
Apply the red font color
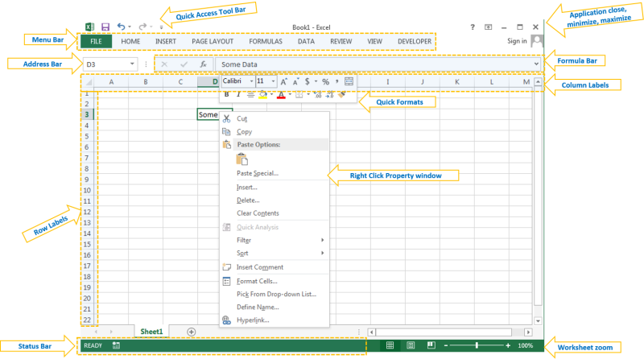281,95
